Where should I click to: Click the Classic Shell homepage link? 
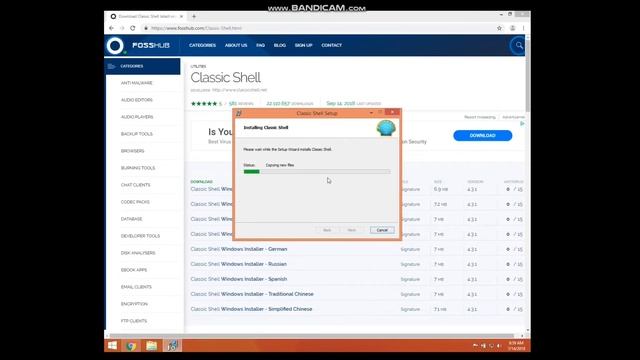pyautogui.click(x=239, y=90)
